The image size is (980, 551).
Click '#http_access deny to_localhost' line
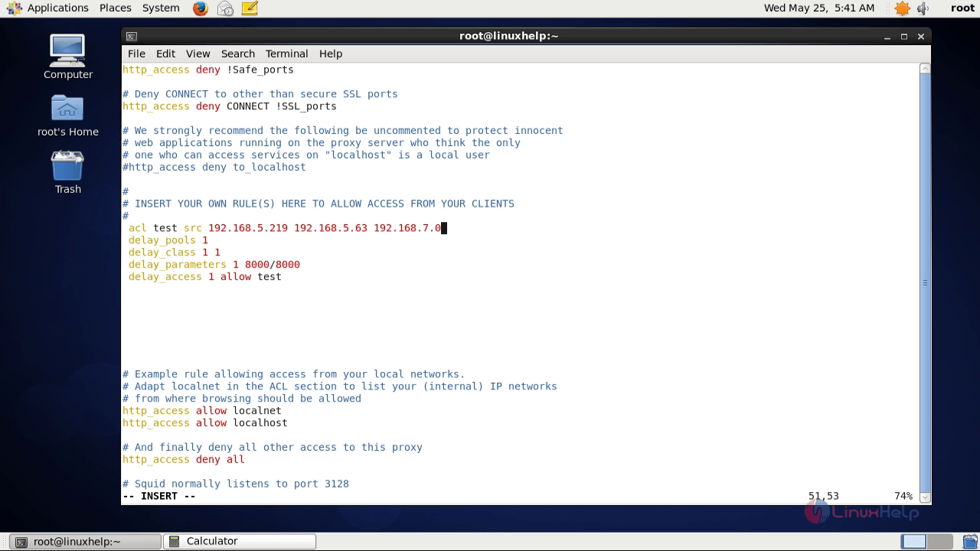214,167
